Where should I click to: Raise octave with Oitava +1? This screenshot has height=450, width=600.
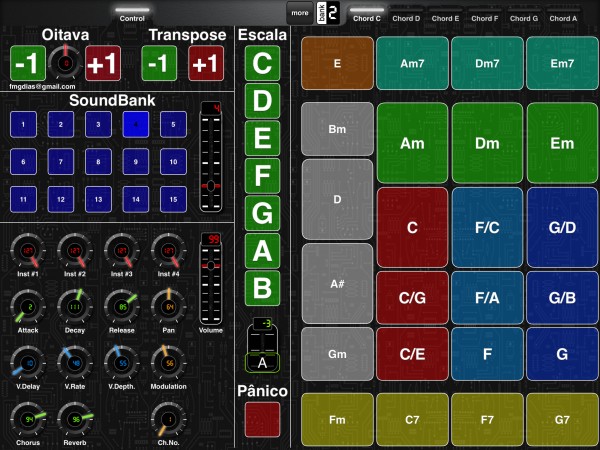pos(103,63)
